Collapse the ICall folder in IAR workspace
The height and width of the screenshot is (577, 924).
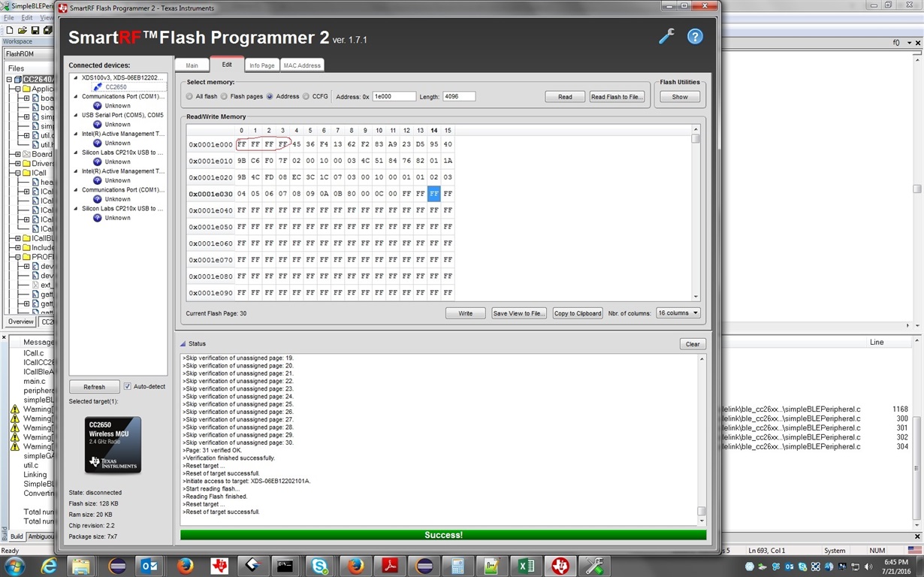17,173
